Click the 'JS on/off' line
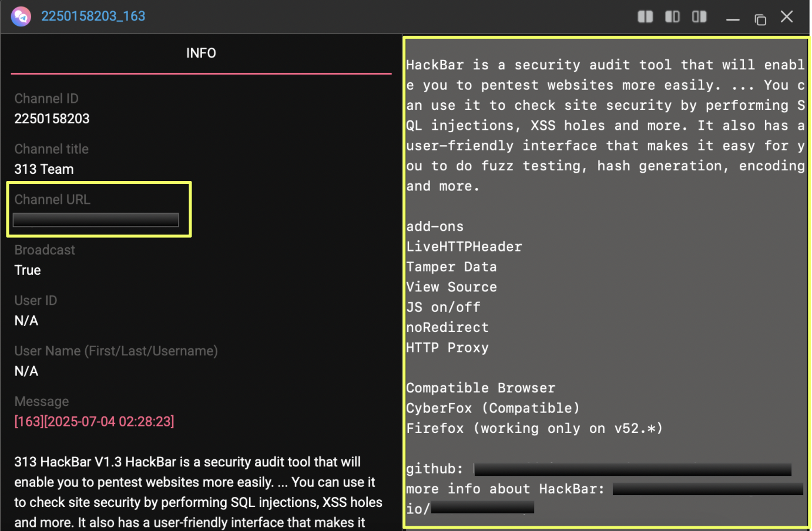The height and width of the screenshot is (531, 812). pyautogui.click(x=444, y=307)
